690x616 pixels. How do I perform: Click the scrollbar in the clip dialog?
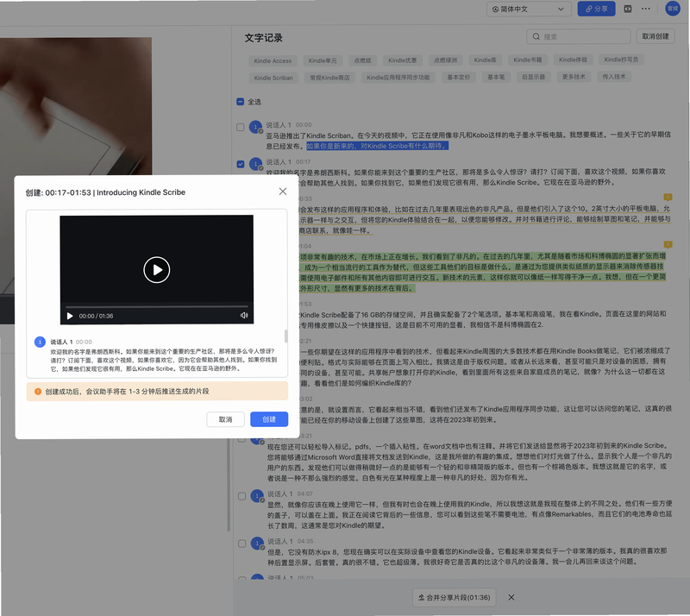[286, 336]
